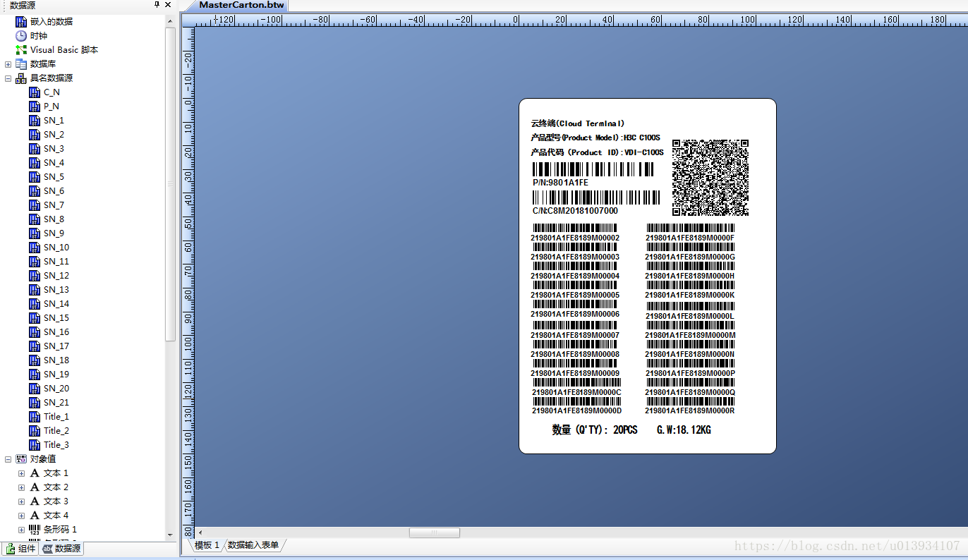Select the SN_2 data source

(x=54, y=135)
